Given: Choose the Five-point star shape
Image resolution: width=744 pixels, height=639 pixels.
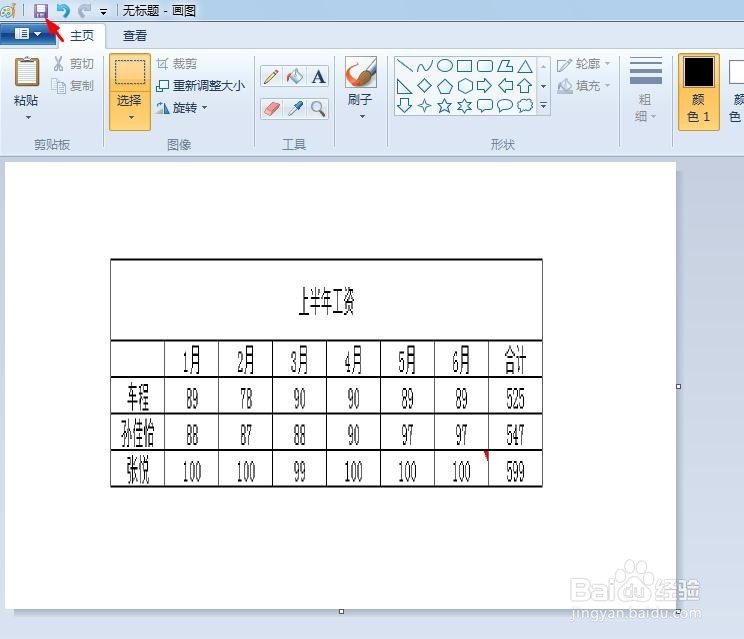Looking at the screenshot, I should pyautogui.click(x=444, y=105).
